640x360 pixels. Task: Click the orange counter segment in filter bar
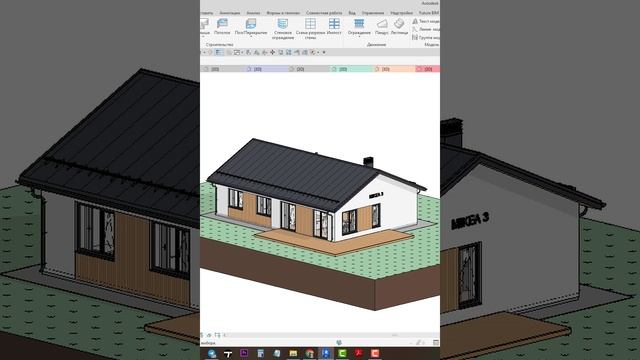pyautogui.click(x=393, y=69)
